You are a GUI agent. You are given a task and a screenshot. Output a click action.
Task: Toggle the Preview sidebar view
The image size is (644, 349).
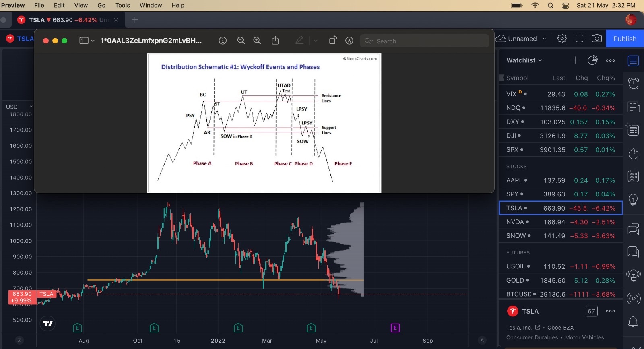(x=84, y=41)
